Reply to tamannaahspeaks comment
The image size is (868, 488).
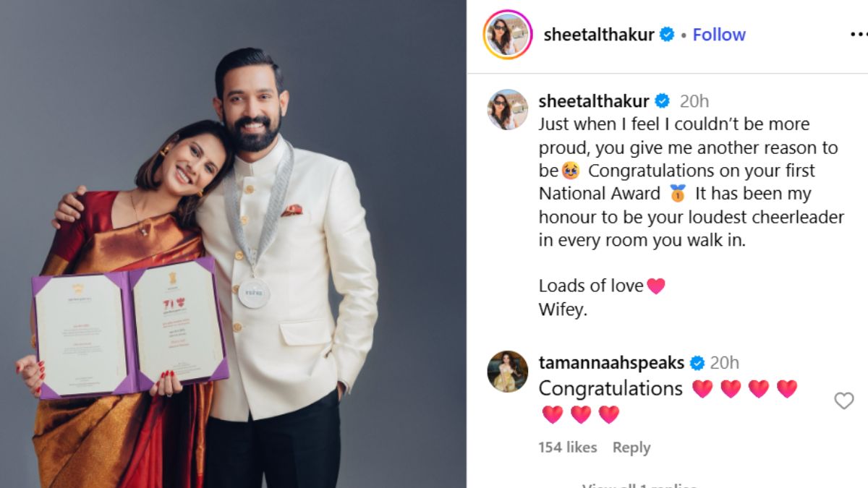pyautogui.click(x=631, y=448)
